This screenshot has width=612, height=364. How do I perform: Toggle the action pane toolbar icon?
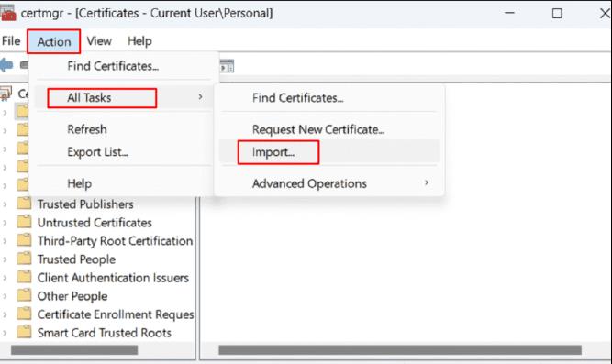click(x=227, y=66)
